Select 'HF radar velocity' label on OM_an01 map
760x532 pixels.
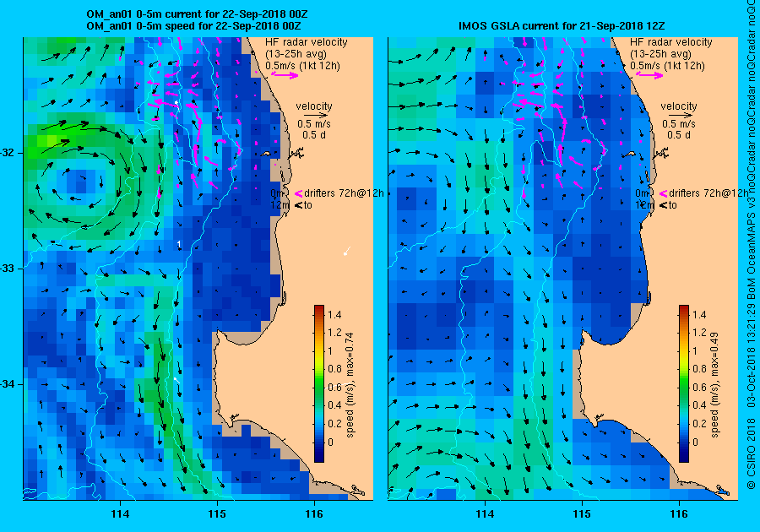click(x=307, y=42)
